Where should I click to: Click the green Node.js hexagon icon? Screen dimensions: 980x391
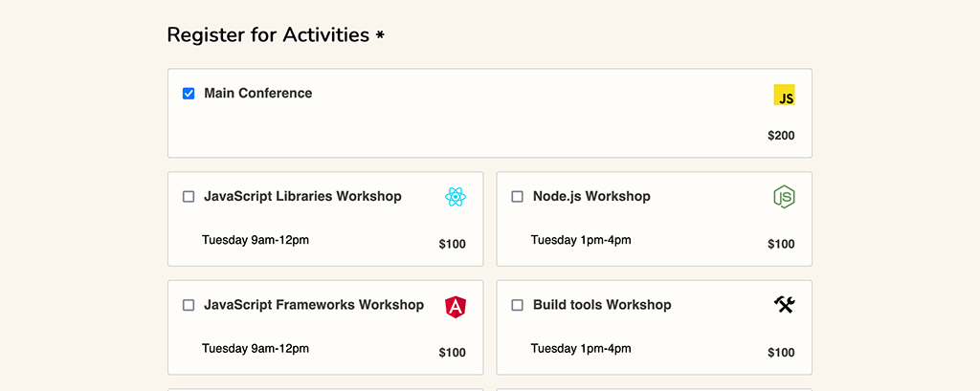(784, 197)
